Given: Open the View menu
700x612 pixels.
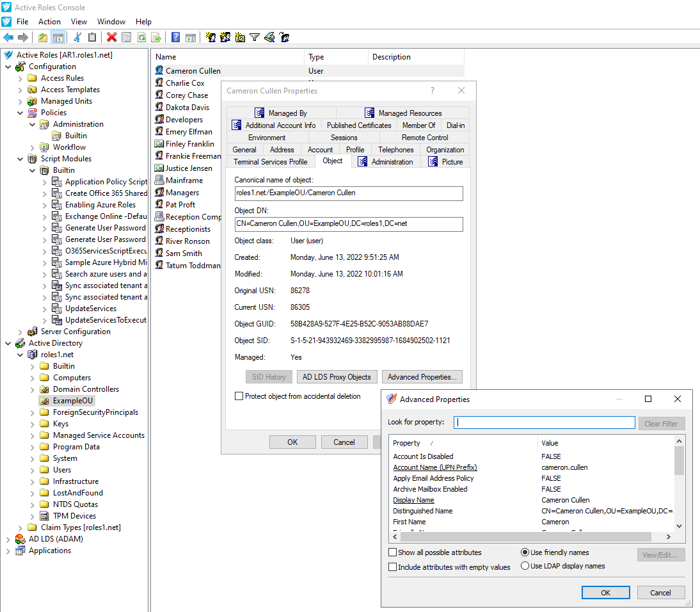Looking at the screenshot, I should (79, 21).
